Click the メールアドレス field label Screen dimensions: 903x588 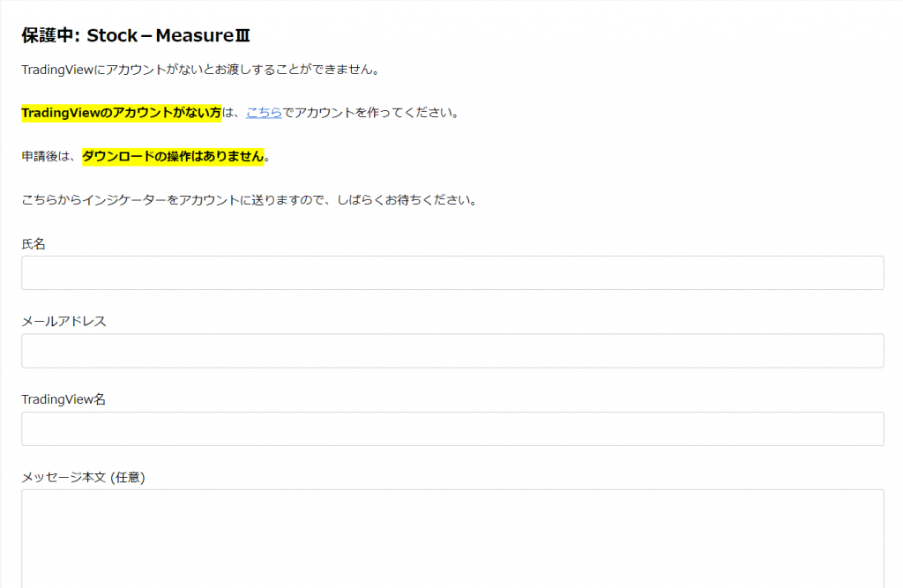point(63,322)
